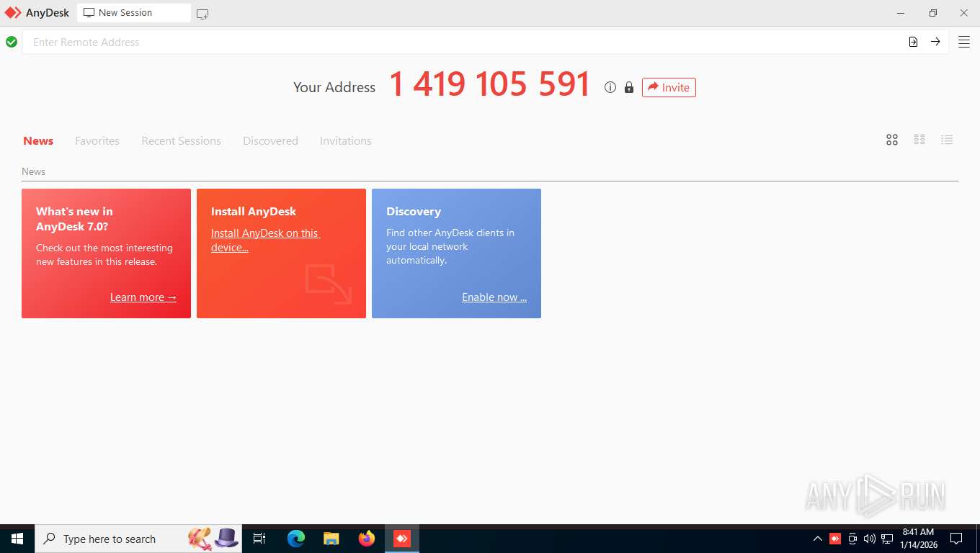Screen dimensions: 980x553
Task: Open the AnyDesk main menu hamburger icon
Action: pyautogui.click(x=963, y=42)
